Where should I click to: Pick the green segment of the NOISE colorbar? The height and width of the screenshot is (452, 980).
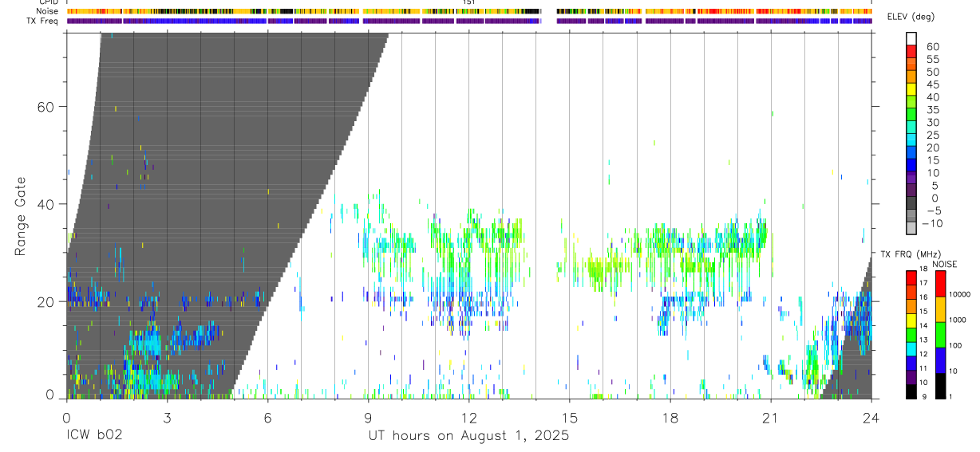point(939,333)
